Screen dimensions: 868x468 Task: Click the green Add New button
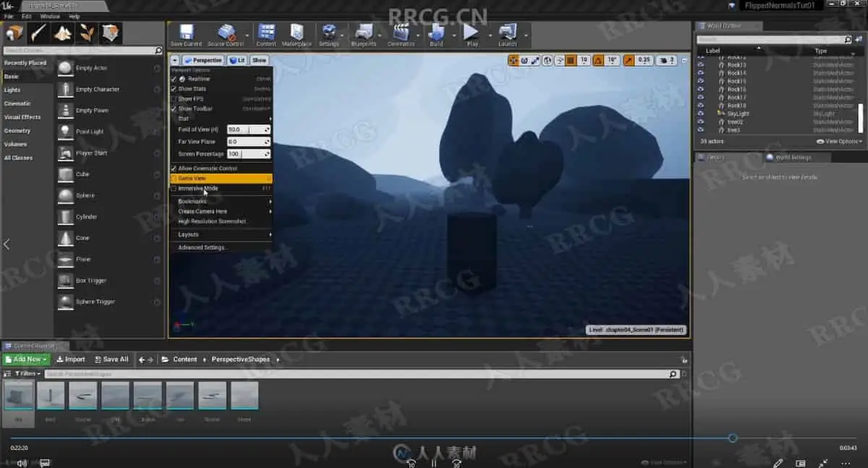[x=27, y=359]
